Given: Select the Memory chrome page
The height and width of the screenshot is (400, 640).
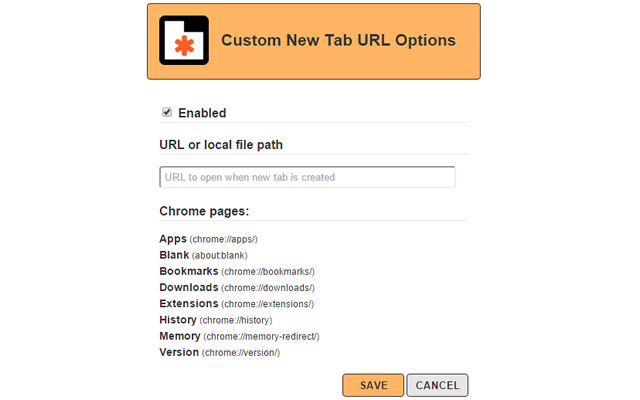Looking at the screenshot, I should 239,336.
